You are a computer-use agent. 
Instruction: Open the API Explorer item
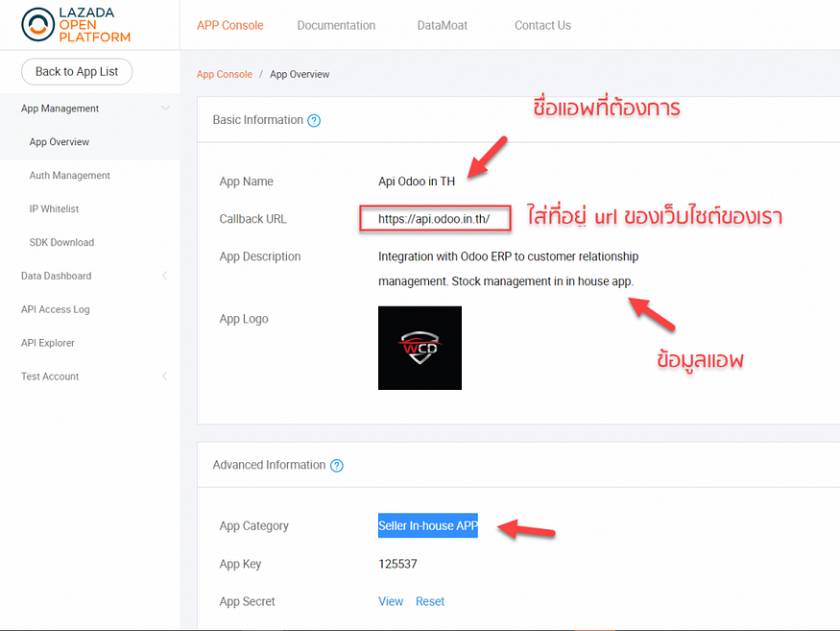click(48, 343)
